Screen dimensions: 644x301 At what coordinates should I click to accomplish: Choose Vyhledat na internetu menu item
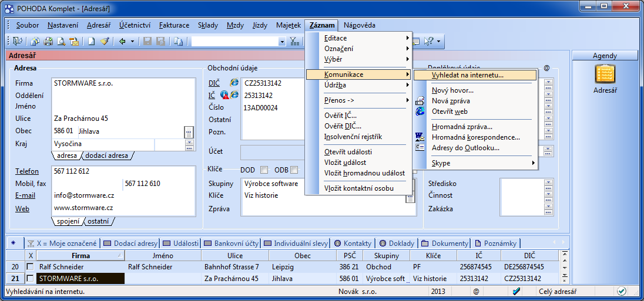pyautogui.click(x=475, y=75)
